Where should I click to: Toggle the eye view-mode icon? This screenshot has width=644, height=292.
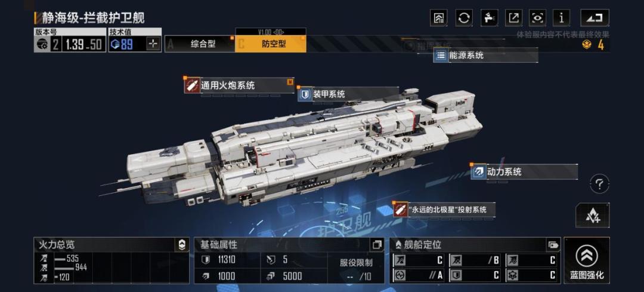pyautogui.click(x=538, y=18)
